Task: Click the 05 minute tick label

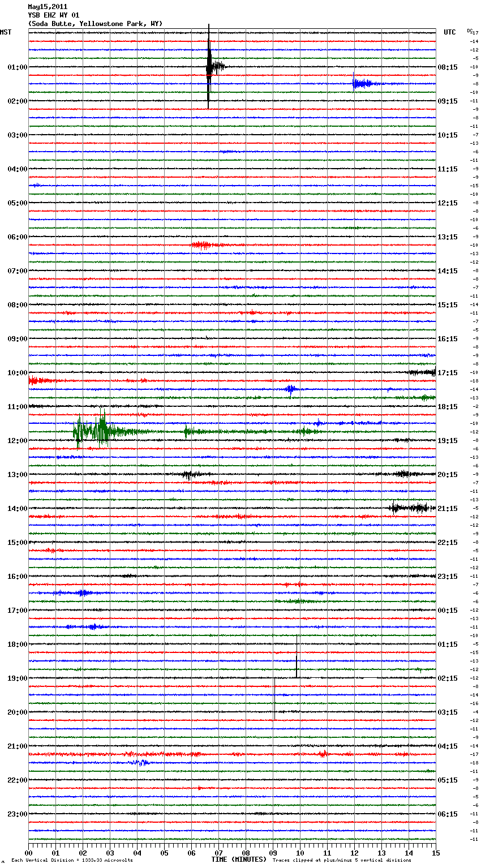Action: click(x=164, y=853)
